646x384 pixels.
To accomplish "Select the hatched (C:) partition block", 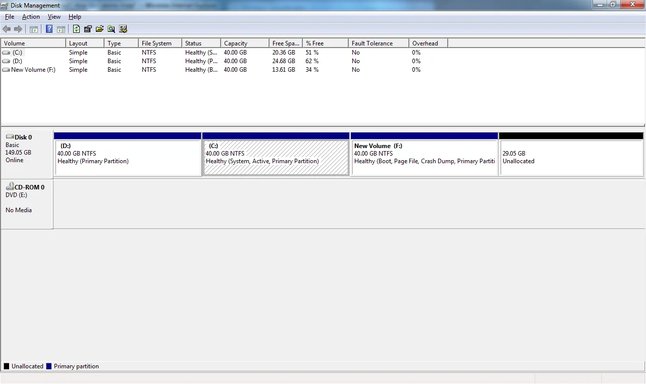I will (276, 154).
